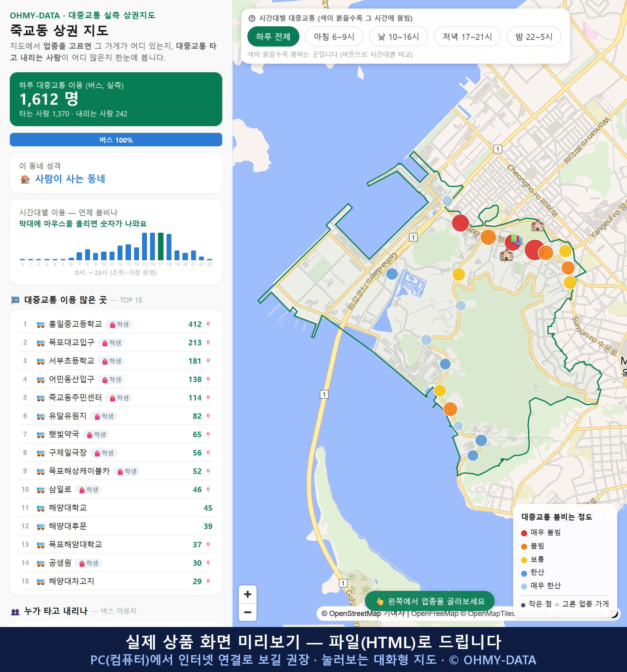The height and width of the screenshot is (672, 627).
Task: Click the books icon marker on the map
Action: click(x=516, y=239)
